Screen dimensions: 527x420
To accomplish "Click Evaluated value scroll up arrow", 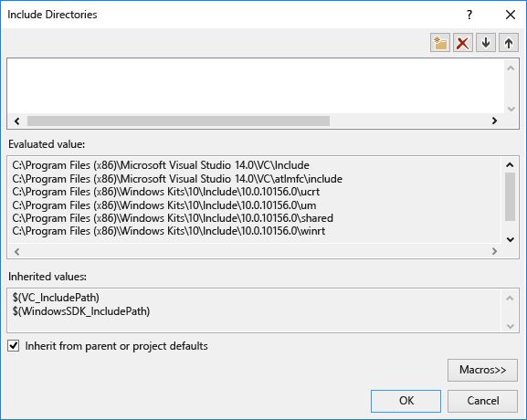I will pyautogui.click(x=510, y=164).
